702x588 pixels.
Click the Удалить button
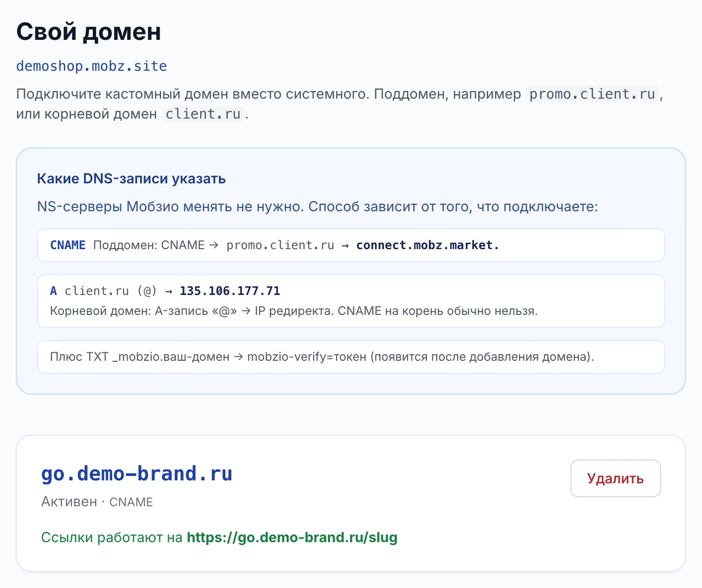[615, 478]
